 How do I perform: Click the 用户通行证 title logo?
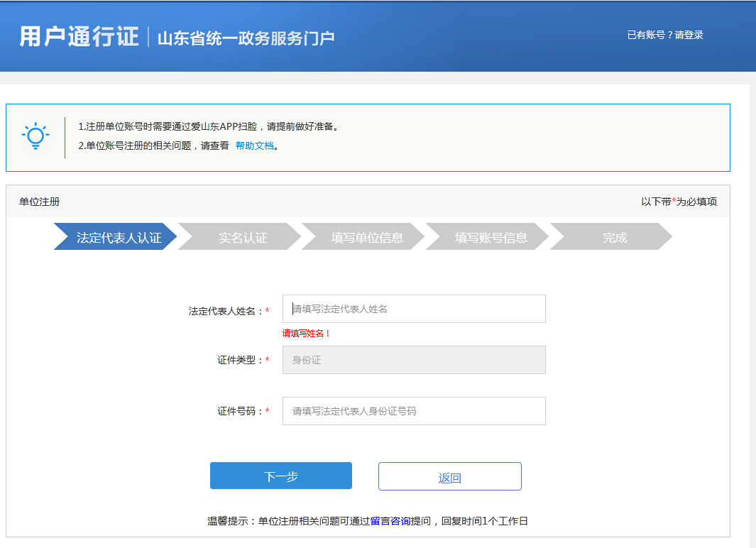pos(79,37)
